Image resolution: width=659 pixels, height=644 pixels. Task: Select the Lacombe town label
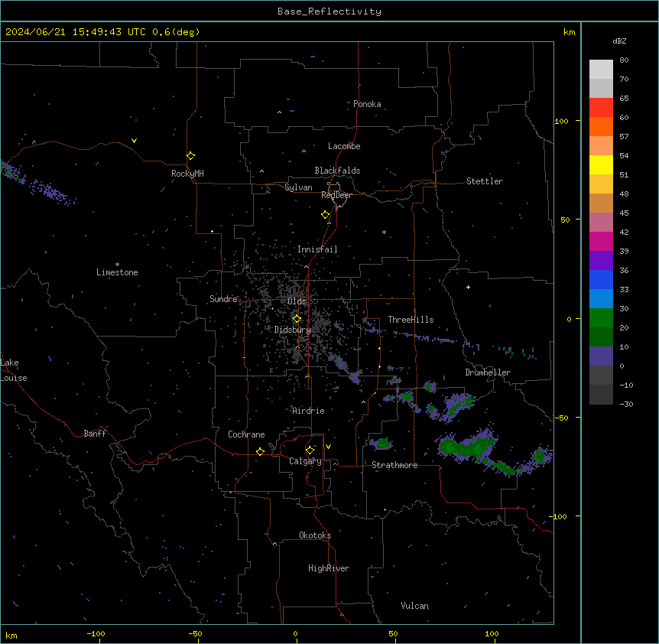[x=344, y=146]
